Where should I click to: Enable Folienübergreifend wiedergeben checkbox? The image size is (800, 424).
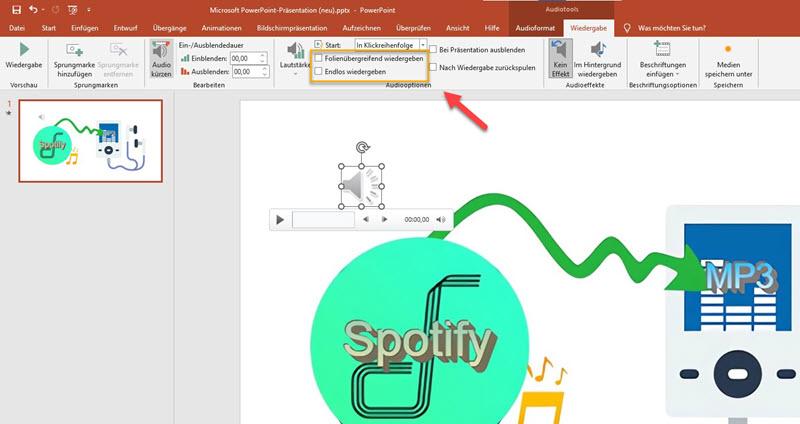(x=318, y=59)
